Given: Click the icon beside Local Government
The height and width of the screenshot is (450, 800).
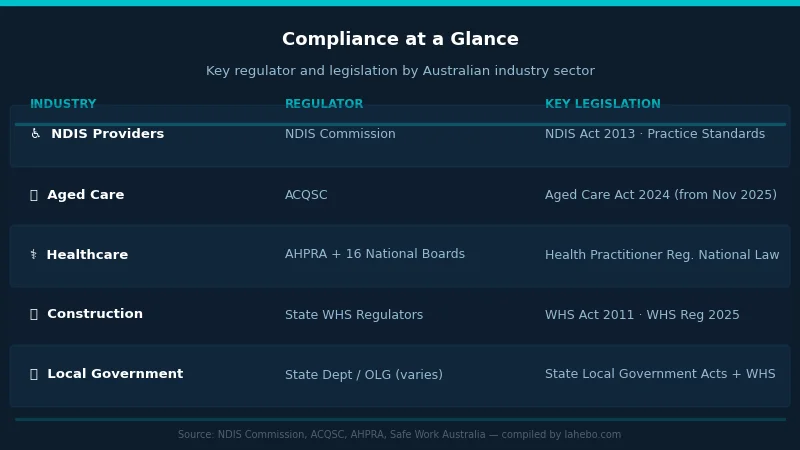Looking at the screenshot, I should pos(34,374).
